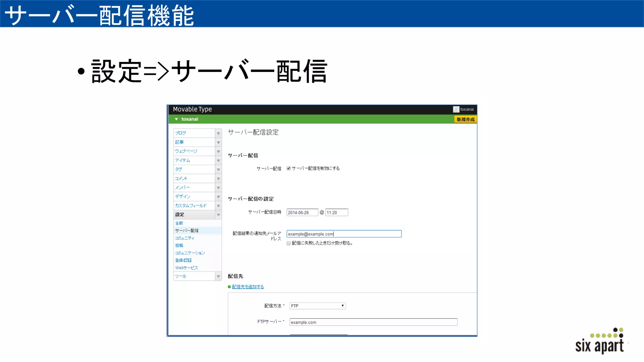Viewport: 644px width, 362px height.
Task: Focus the FTPサーバー example.com field
Action: 373,322
